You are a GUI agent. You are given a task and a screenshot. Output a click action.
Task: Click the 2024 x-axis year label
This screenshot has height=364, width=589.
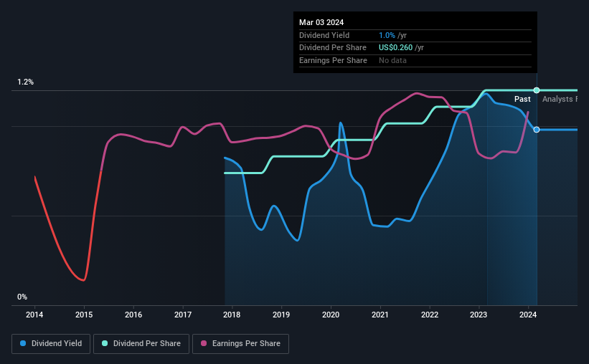528,315
